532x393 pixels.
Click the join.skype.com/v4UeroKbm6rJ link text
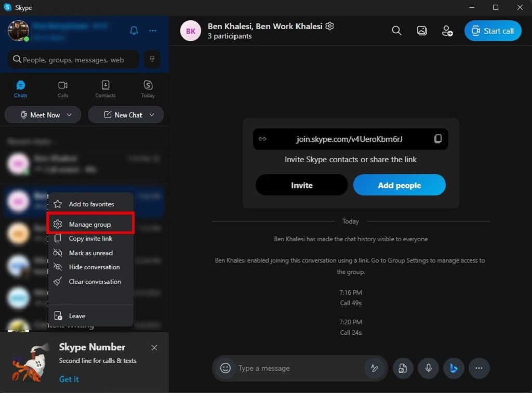[349, 139]
